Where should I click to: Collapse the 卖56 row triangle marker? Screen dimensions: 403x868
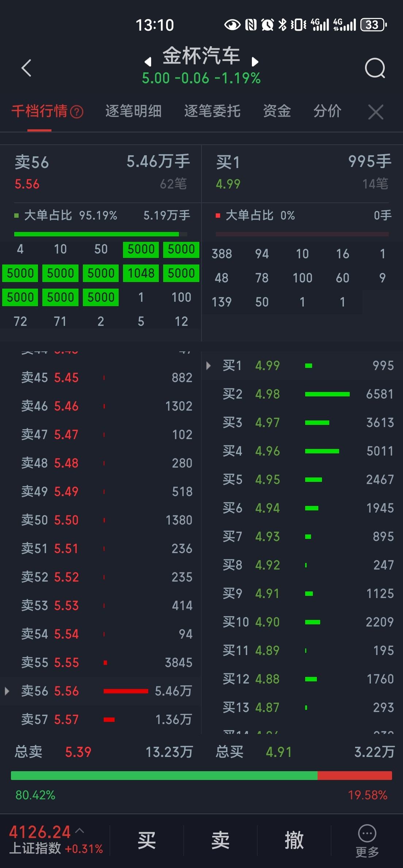click(7, 691)
